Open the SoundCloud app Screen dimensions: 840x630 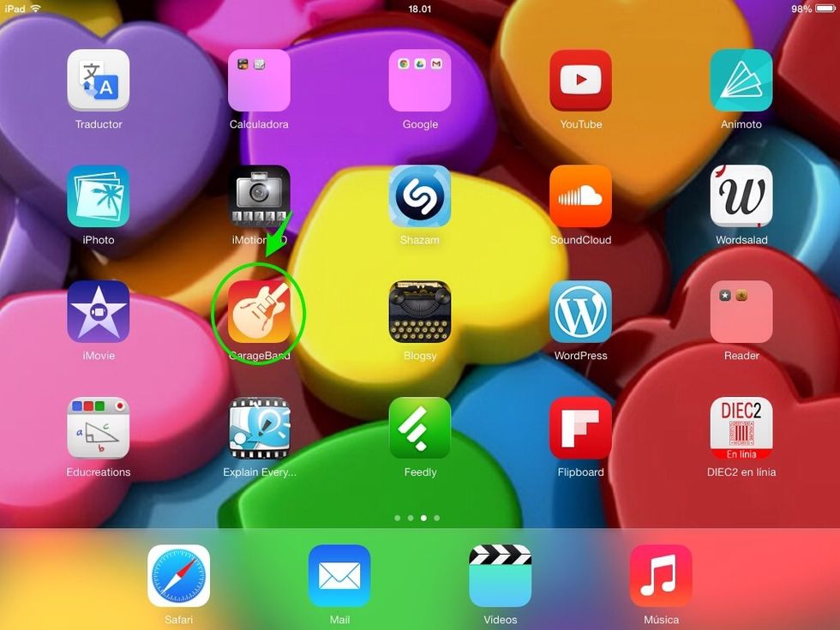(580, 196)
